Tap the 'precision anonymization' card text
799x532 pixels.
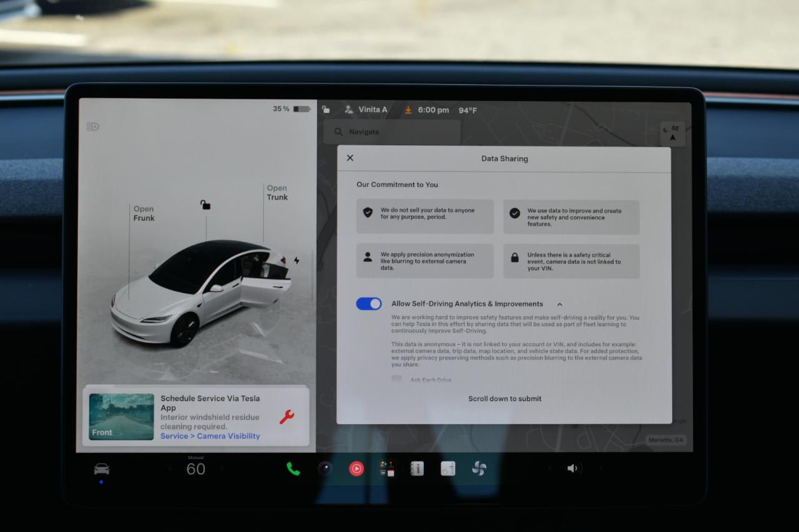point(427,261)
